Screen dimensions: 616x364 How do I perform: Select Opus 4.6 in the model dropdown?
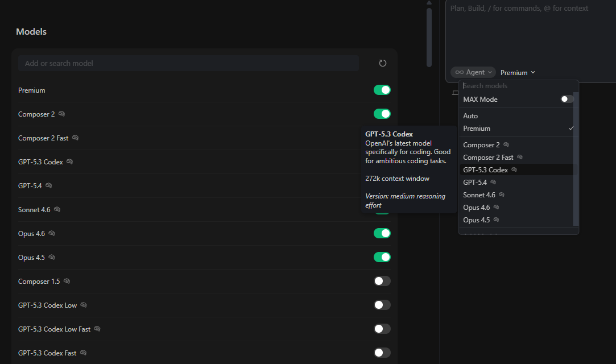tap(476, 208)
